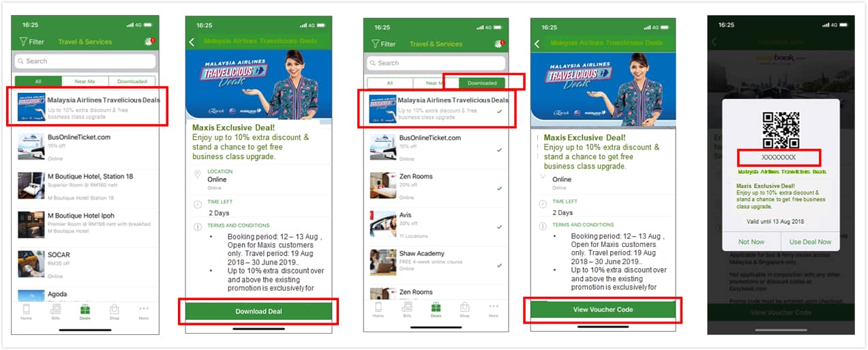
Task: Open BusOnlineTicket.com in the All list
Action: [x=86, y=147]
